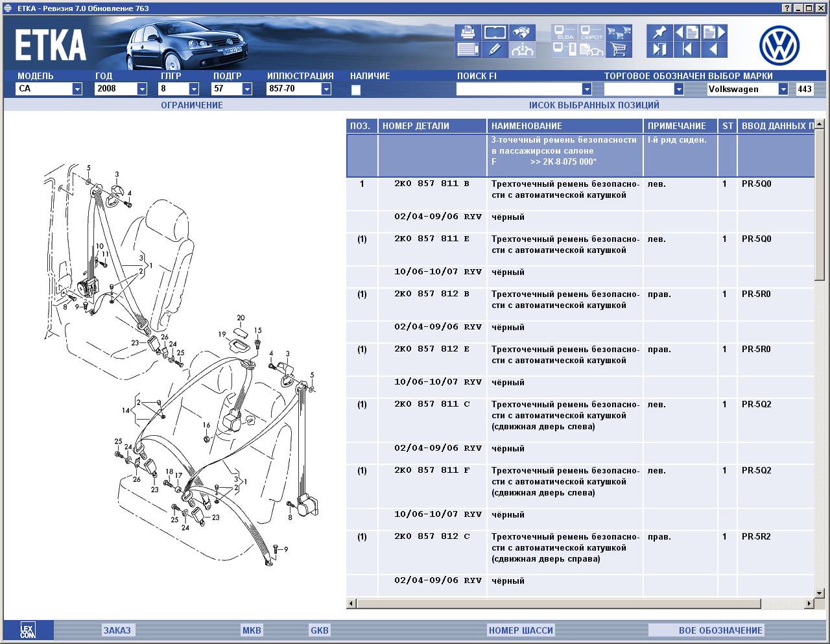830x644 pixels.
Task: Select part number 2K0 857 812 B
Action: click(431, 294)
